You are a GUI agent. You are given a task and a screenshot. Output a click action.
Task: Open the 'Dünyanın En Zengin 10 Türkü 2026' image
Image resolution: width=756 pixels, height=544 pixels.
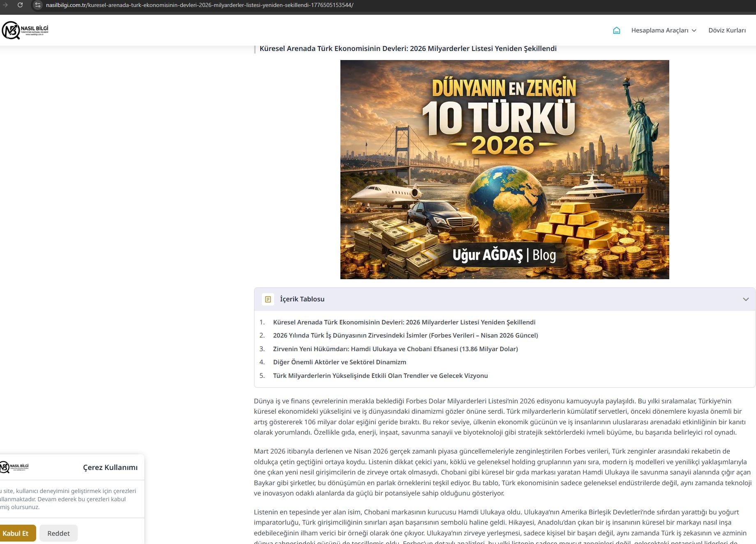(504, 169)
